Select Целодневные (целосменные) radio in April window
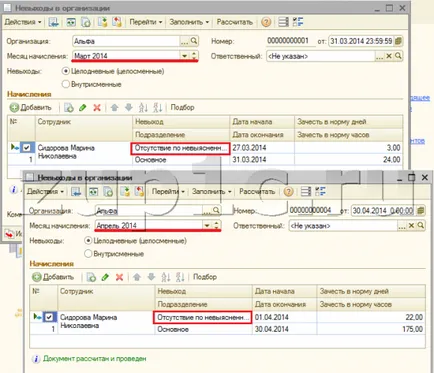Screen dimensions: 434x373 point(88,240)
